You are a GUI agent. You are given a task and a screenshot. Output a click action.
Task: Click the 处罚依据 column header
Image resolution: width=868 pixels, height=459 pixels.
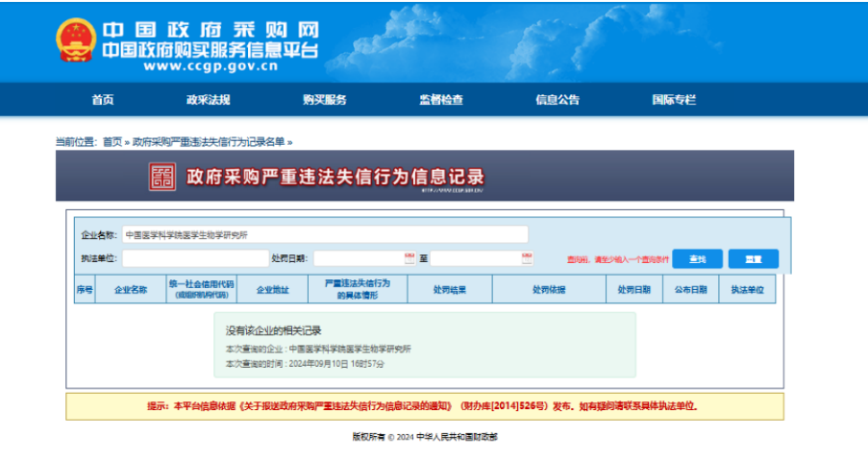(x=549, y=289)
